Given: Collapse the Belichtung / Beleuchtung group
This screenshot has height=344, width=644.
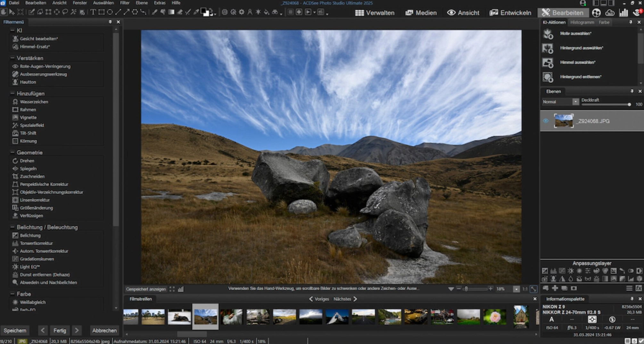Looking at the screenshot, I should [x=12, y=227].
